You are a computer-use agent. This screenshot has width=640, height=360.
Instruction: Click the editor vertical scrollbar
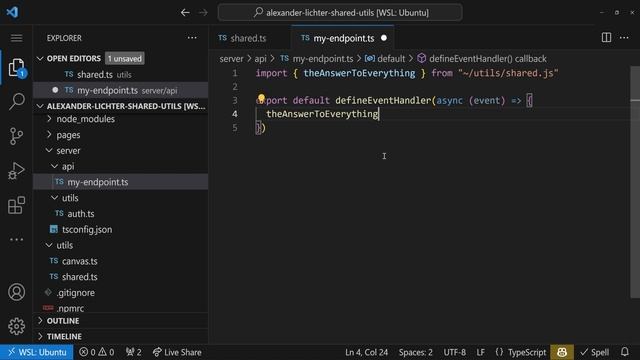635,182
